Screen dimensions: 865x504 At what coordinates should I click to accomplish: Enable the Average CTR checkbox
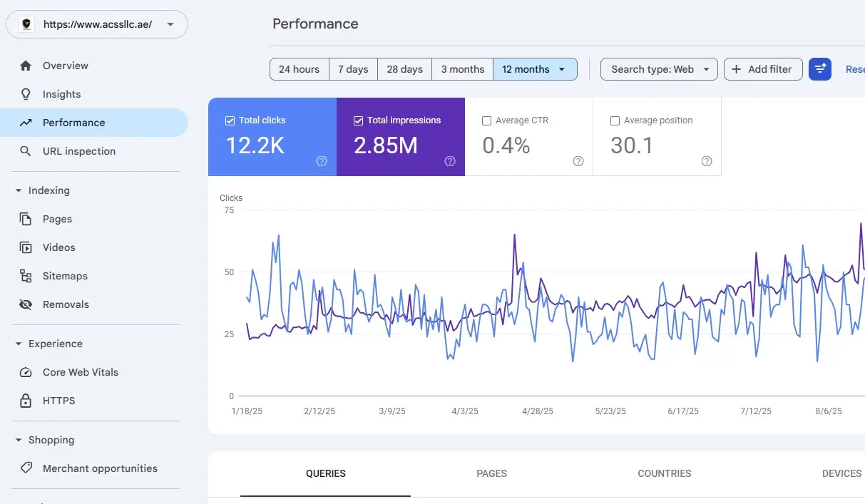tap(486, 120)
